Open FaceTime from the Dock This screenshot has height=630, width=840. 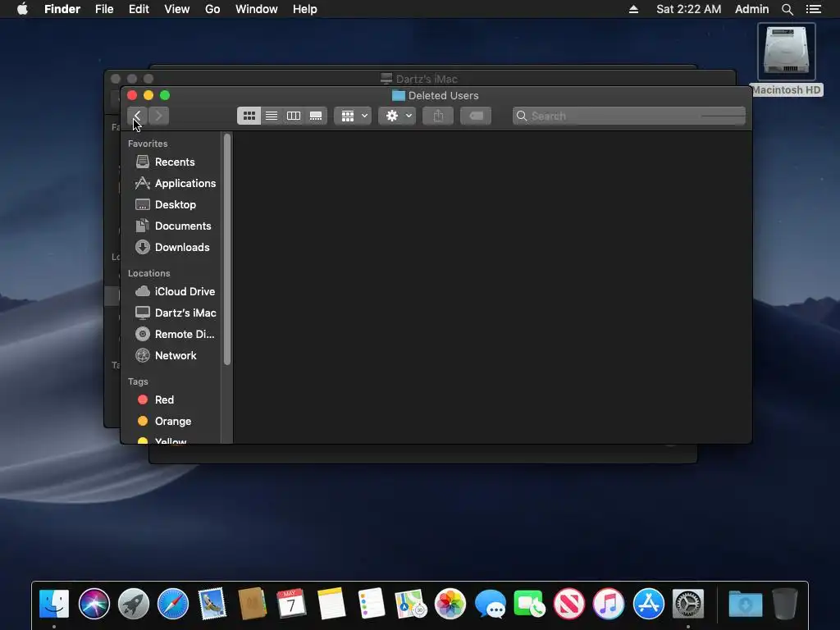coord(529,604)
